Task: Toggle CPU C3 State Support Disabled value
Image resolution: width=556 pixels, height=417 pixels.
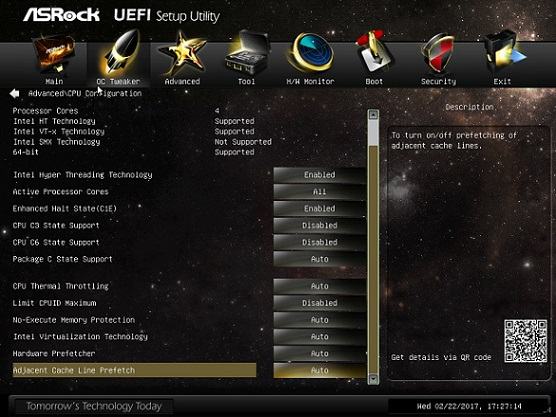Action: (x=319, y=226)
